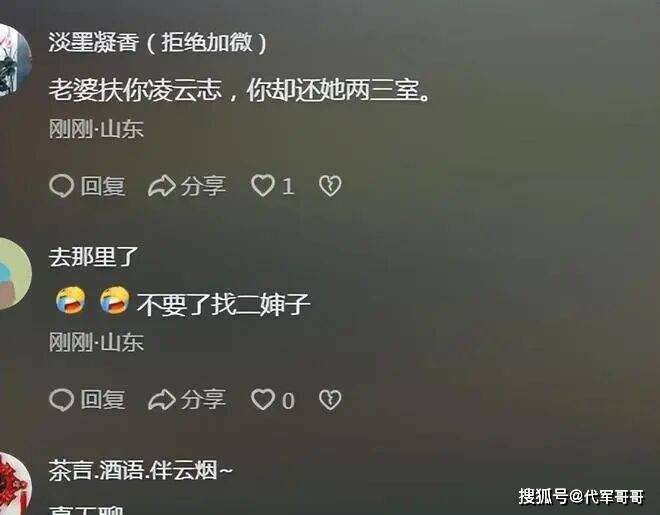Like the first comment with heart
660x515 pixels.
tap(263, 186)
